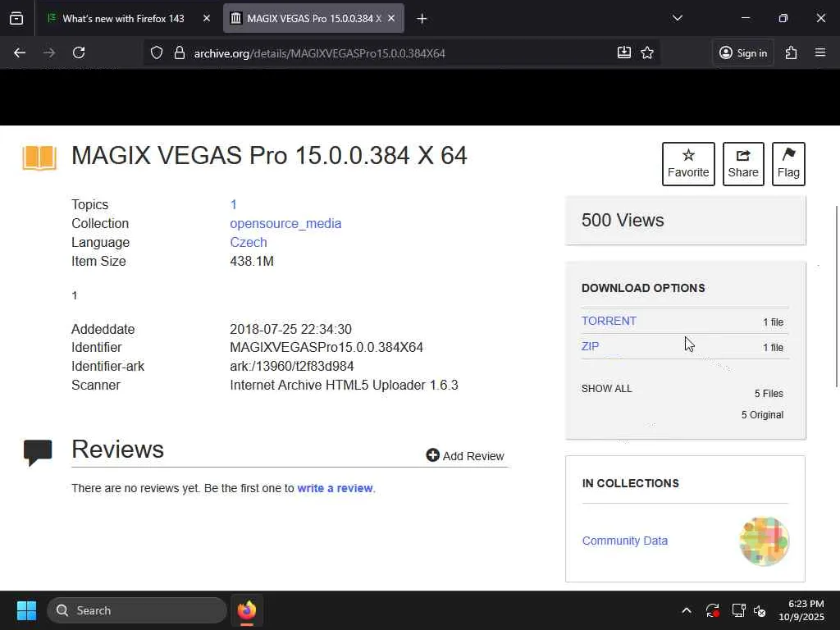Click the 500 Views statistic text

623,220
